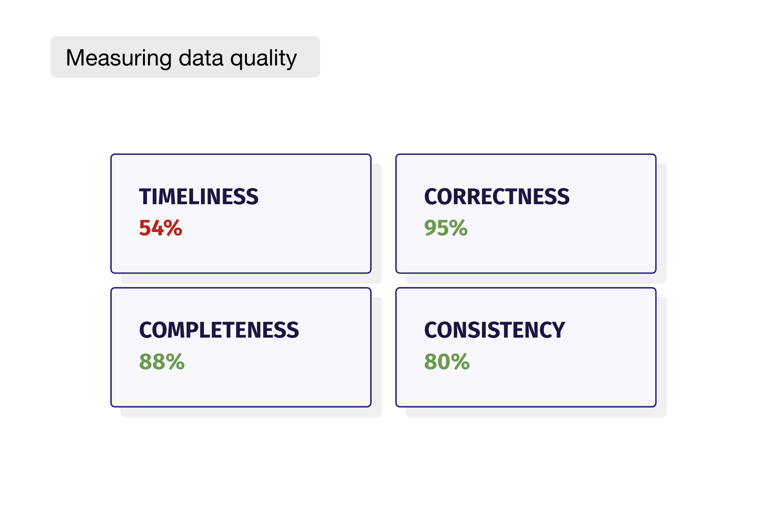
Task: Click the shadow beside the Correctness card
Action: coord(661,223)
